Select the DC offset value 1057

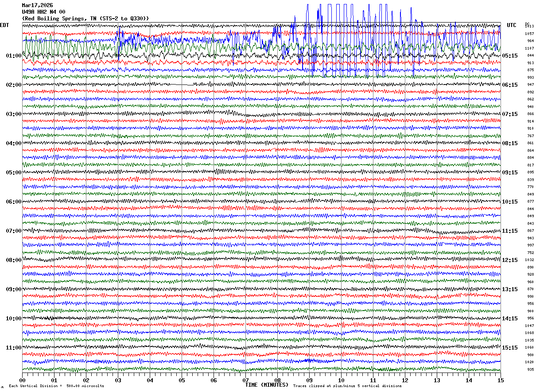tap(530, 34)
